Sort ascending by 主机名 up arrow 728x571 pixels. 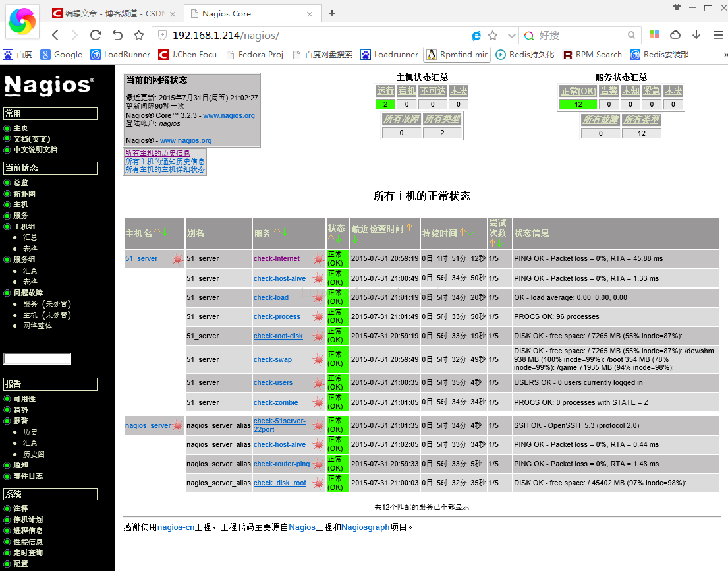pos(157,232)
